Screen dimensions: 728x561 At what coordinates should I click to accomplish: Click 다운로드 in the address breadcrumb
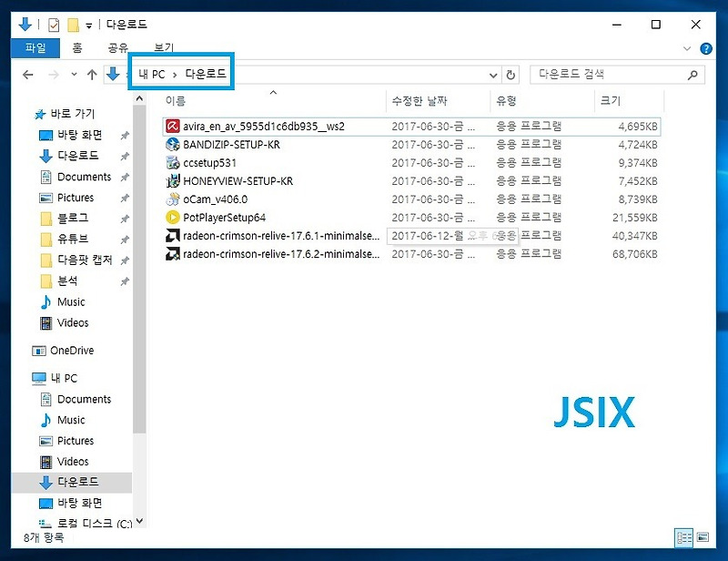point(206,74)
